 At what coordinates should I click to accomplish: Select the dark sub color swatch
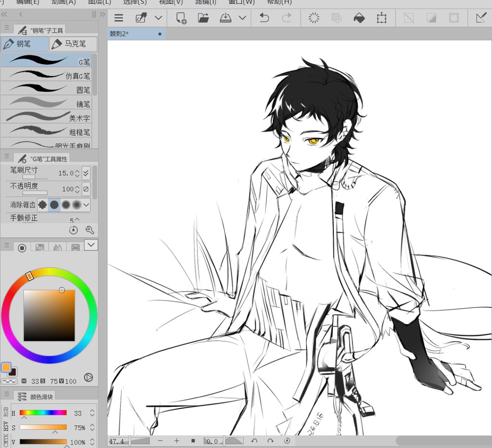(12, 372)
